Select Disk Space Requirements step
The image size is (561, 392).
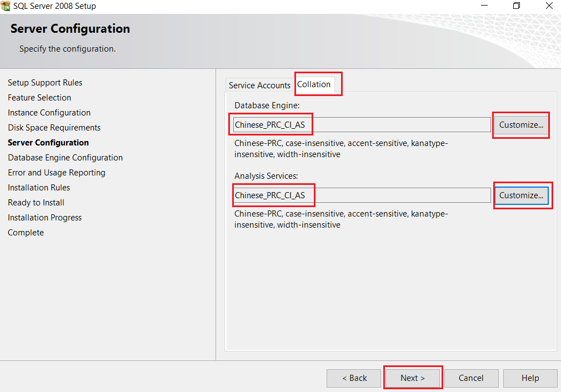coord(54,128)
